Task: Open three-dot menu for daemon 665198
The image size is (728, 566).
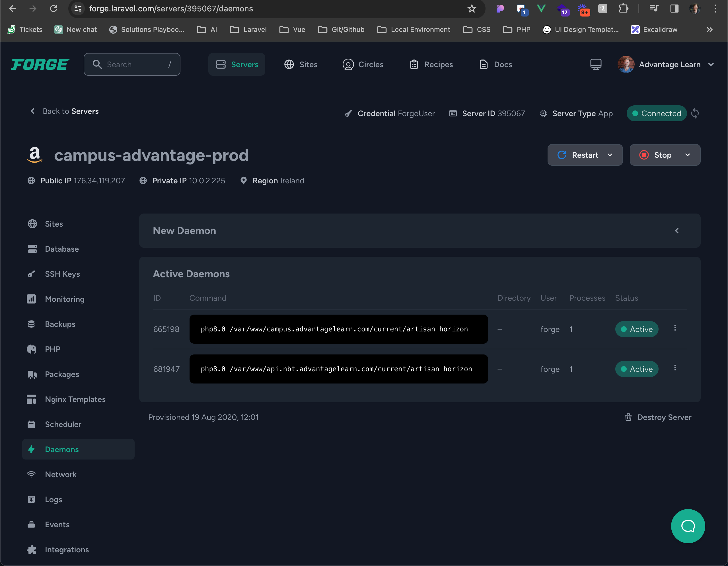Action: [x=675, y=328]
